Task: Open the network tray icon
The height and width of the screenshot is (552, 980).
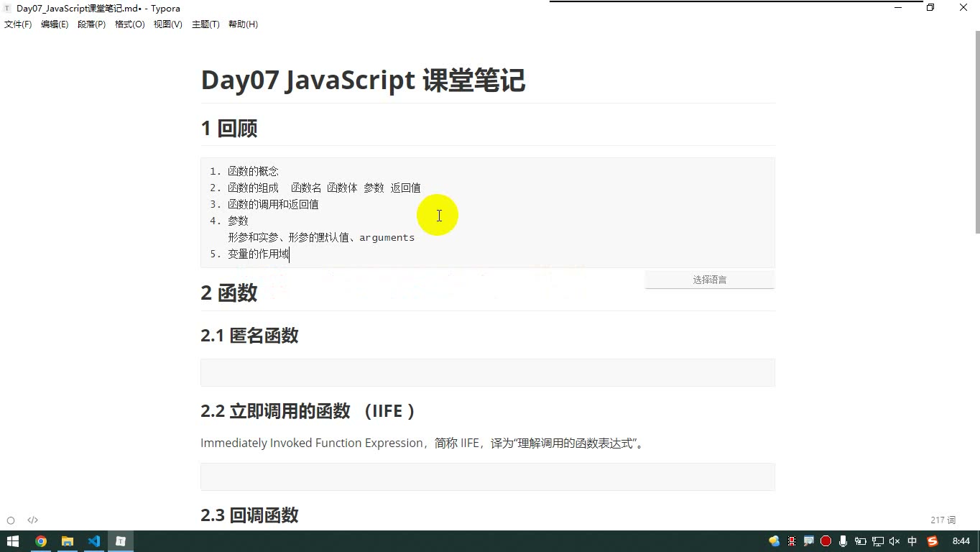Action: coord(877,541)
